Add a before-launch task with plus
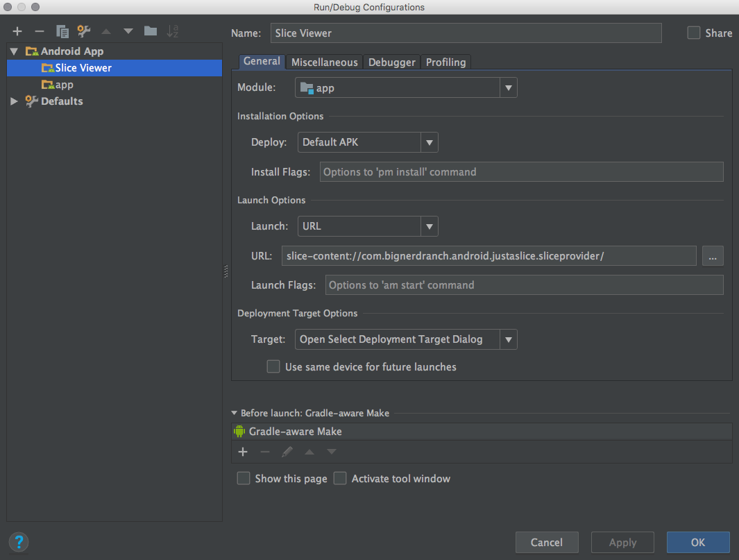 point(243,452)
